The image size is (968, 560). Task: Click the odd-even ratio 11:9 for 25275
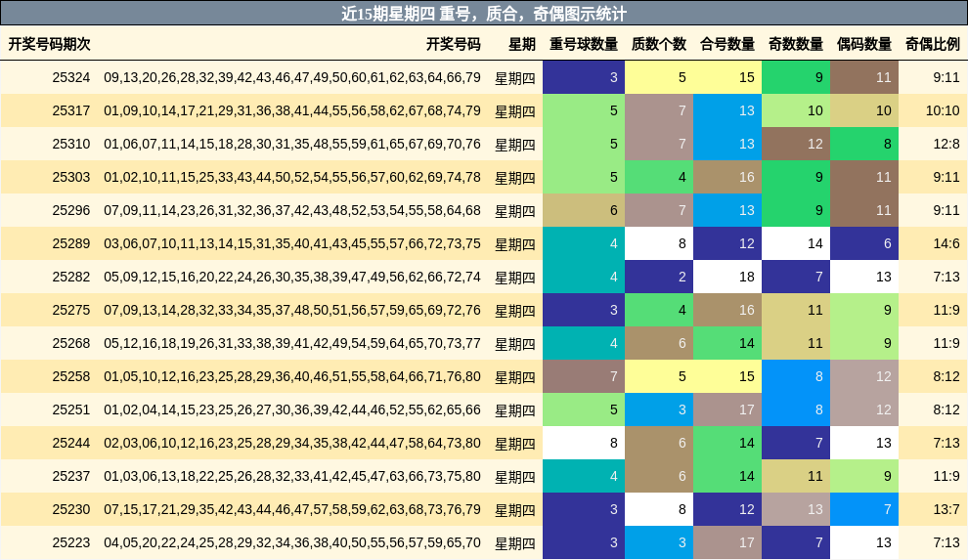click(x=946, y=310)
